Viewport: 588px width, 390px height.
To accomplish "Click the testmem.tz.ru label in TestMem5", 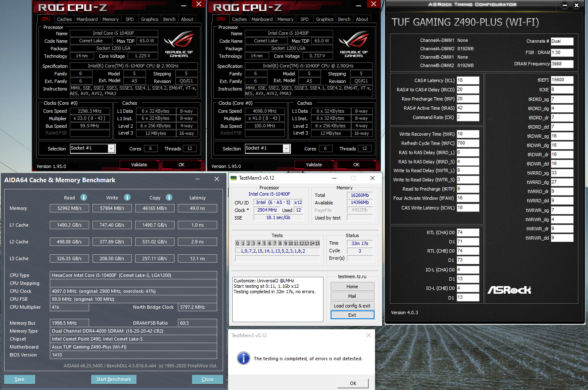I will click(x=352, y=276).
